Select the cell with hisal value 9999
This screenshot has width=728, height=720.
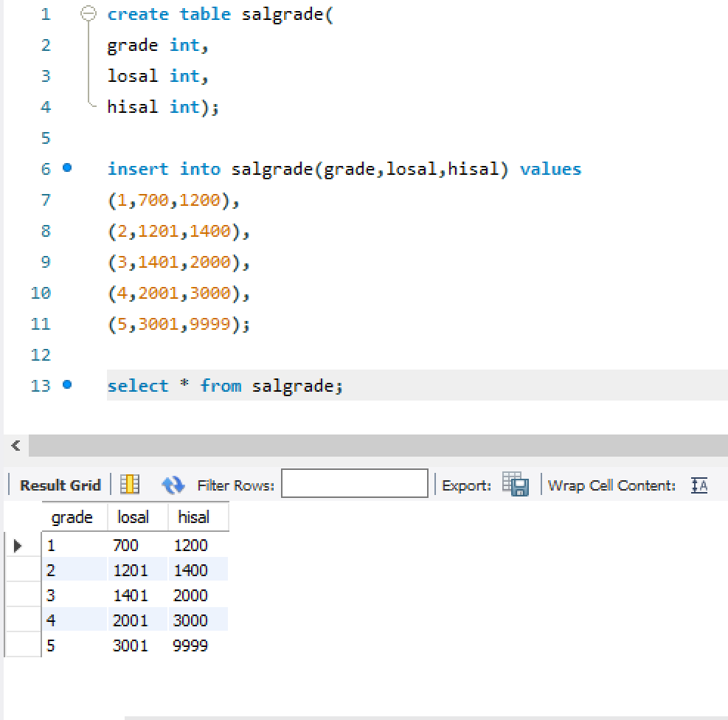tap(191, 646)
